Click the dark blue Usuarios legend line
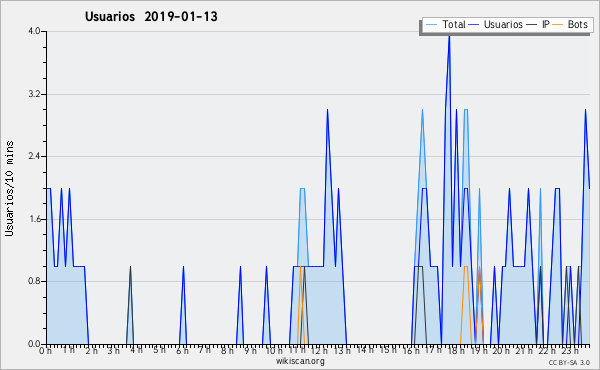Image resolution: width=600 pixels, height=370 pixels. (x=474, y=25)
